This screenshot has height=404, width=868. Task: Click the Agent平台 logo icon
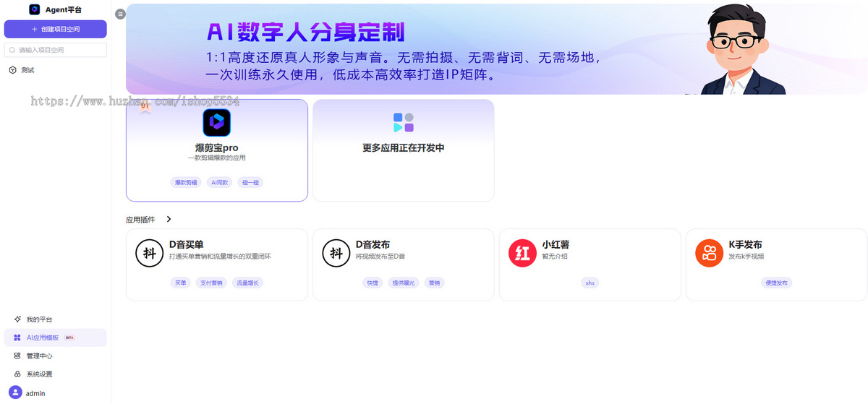point(35,9)
